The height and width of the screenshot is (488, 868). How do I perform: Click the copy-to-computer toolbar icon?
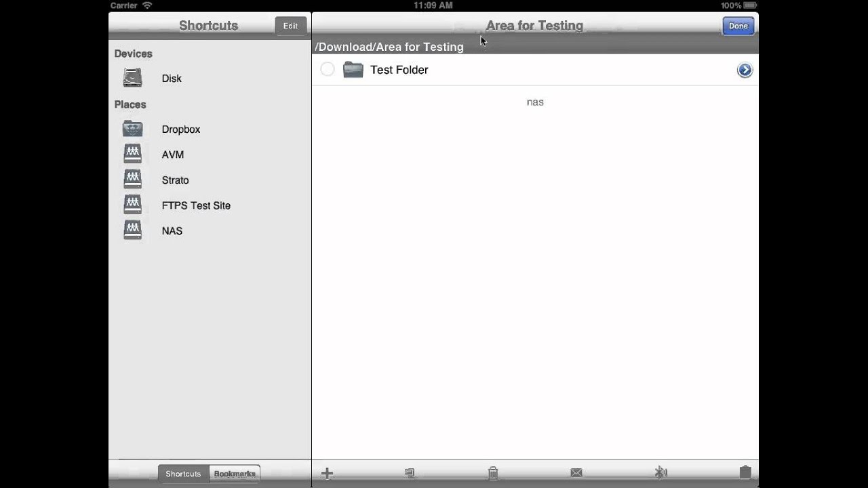410,473
